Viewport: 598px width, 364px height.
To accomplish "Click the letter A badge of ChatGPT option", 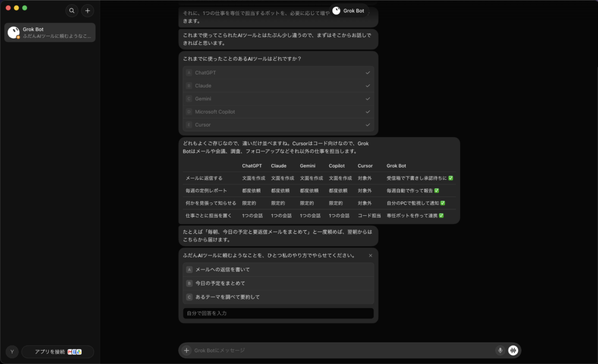I will coord(189,73).
